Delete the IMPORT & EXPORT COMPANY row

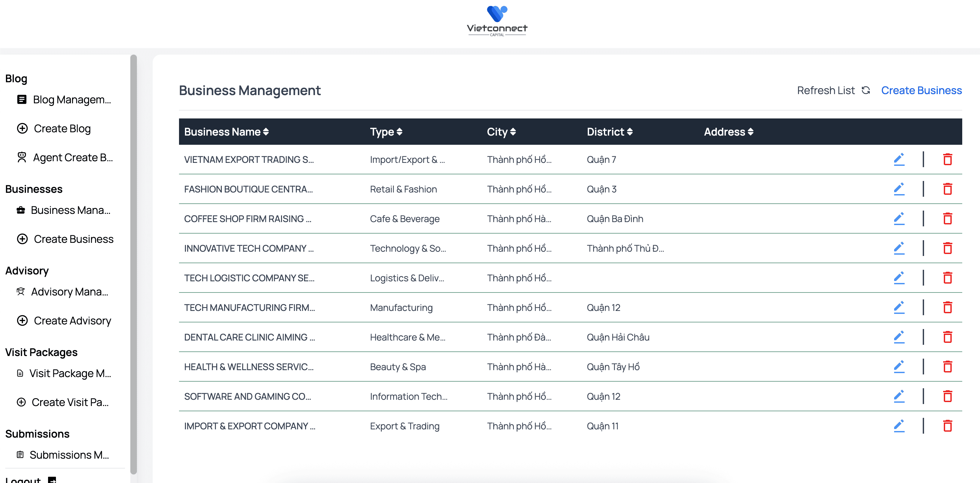[947, 426]
